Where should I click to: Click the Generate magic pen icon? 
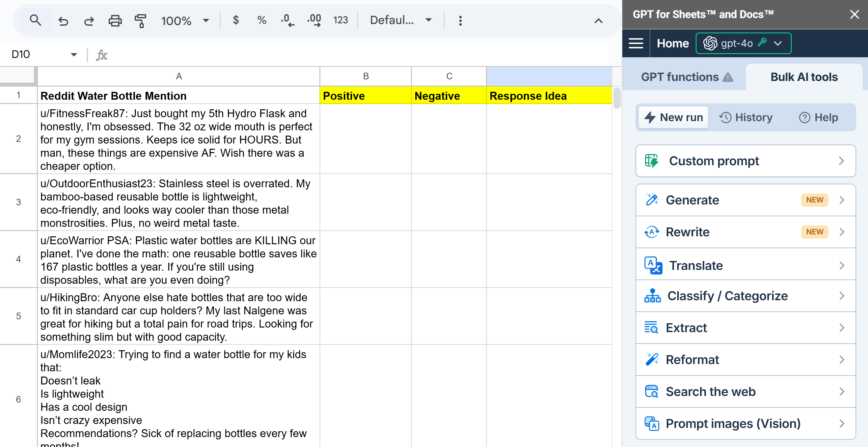tap(652, 199)
